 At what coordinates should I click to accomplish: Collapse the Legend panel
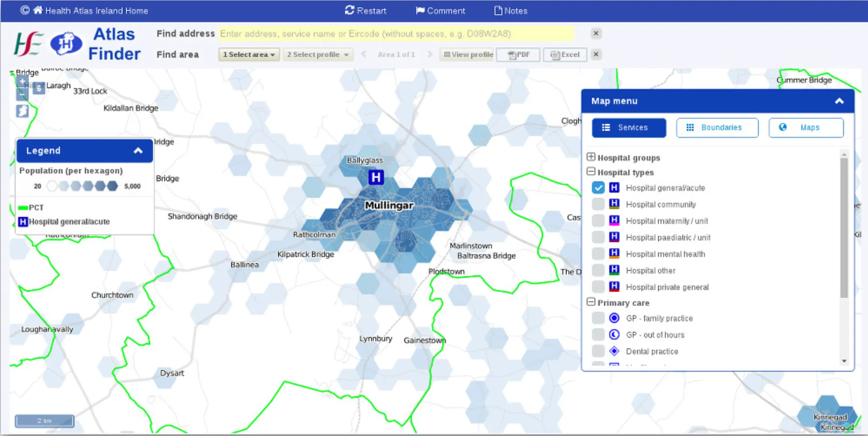(x=138, y=151)
